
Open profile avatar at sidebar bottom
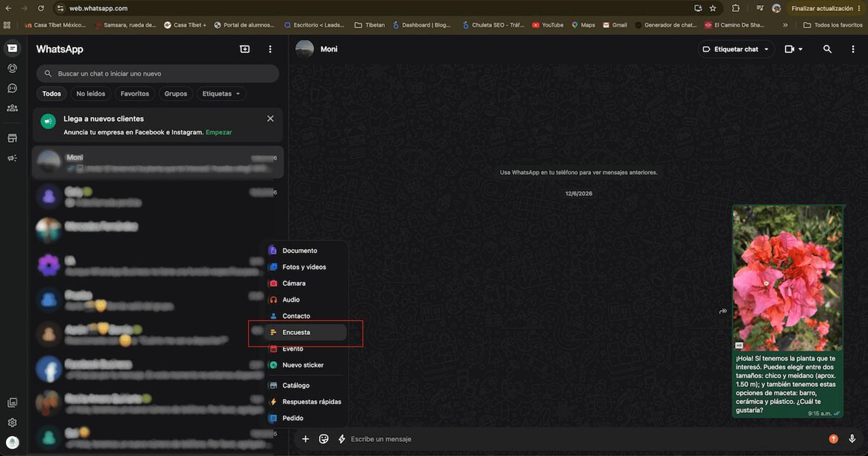point(12,442)
